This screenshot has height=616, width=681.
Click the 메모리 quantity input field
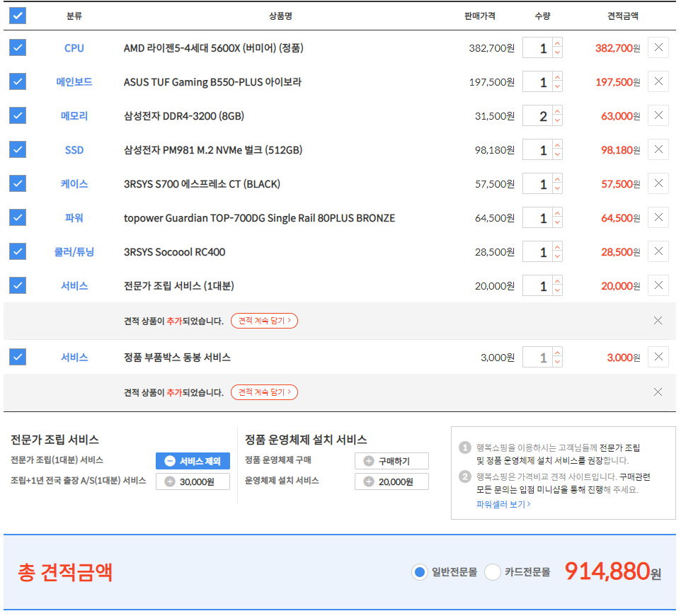[538, 115]
